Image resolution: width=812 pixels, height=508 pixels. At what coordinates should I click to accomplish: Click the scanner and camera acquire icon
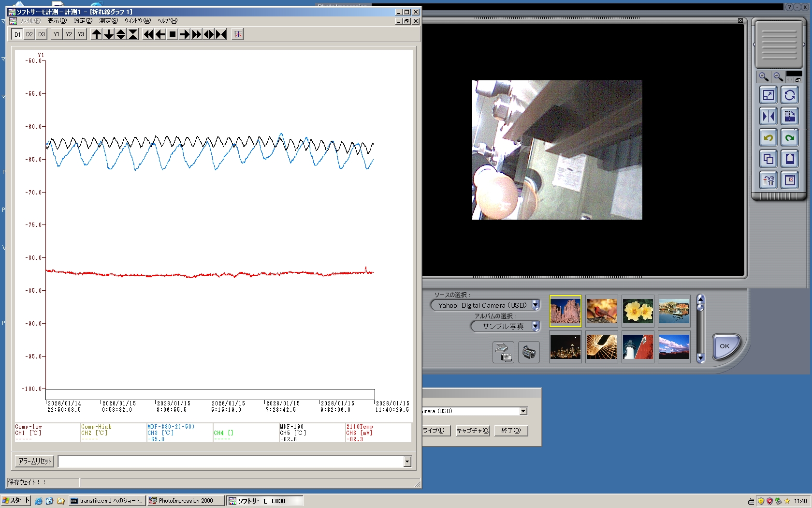click(x=503, y=352)
